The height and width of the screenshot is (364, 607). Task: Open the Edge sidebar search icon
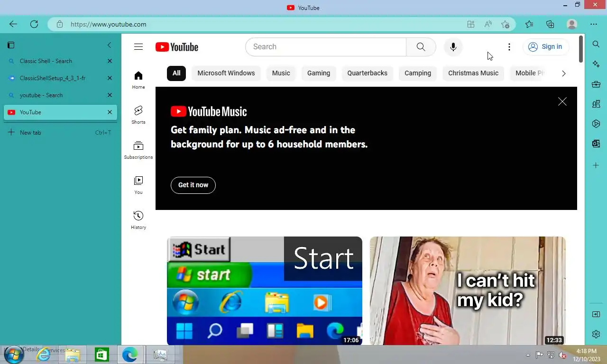point(596,44)
